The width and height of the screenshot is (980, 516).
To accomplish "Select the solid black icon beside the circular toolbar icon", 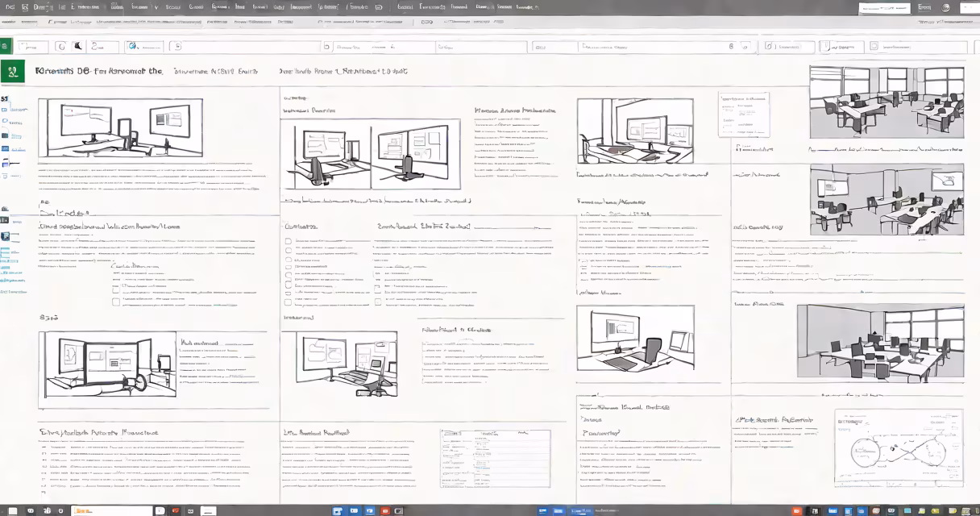I will [x=77, y=47].
